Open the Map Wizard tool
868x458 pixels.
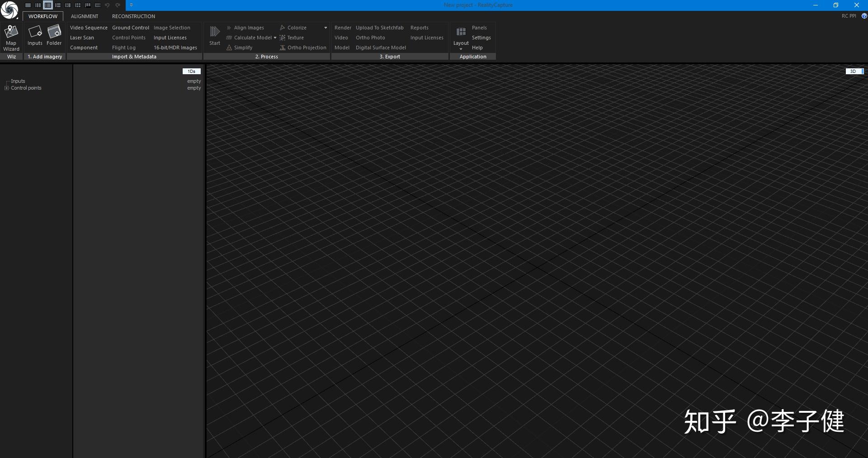[x=11, y=38]
